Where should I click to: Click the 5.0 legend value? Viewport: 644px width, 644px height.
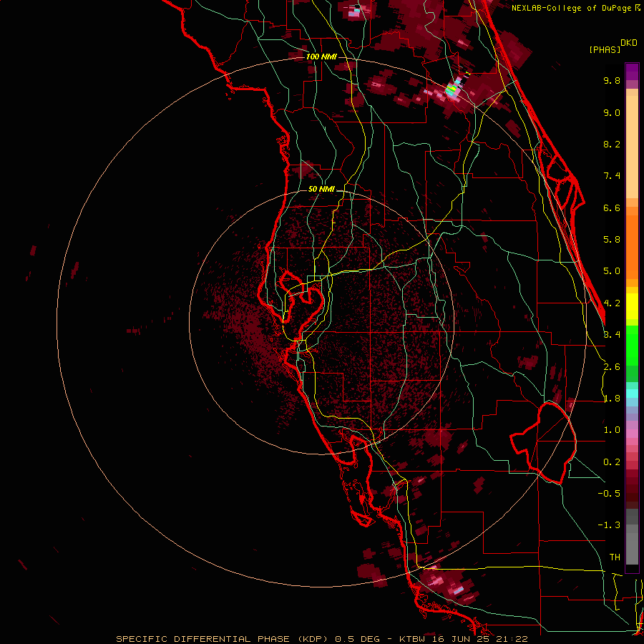click(612, 271)
